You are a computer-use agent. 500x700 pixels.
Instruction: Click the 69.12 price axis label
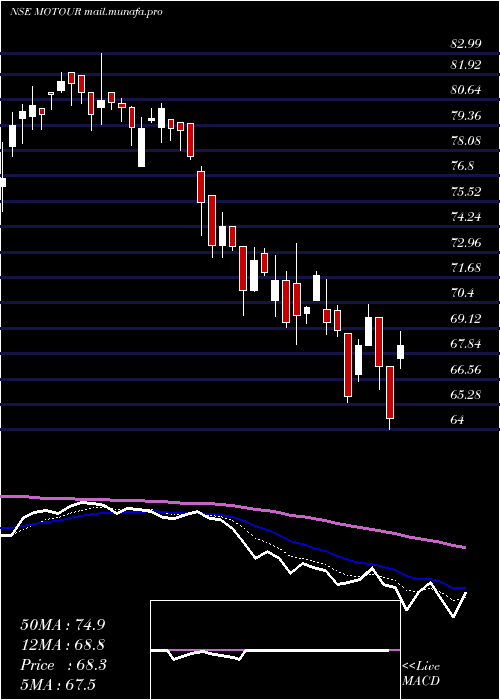pos(466,319)
